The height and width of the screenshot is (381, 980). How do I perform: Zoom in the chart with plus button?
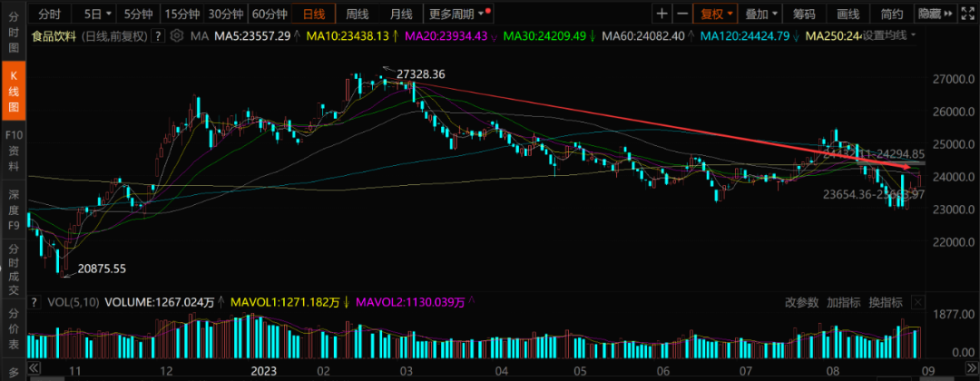pos(662,14)
